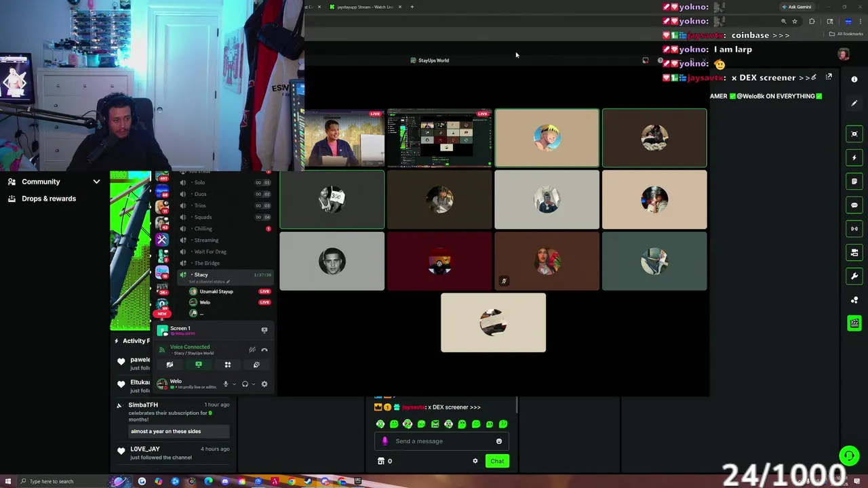The height and width of the screenshot is (488, 868).
Task: Join the Squads voice channel
Action: (x=225, y=217)
